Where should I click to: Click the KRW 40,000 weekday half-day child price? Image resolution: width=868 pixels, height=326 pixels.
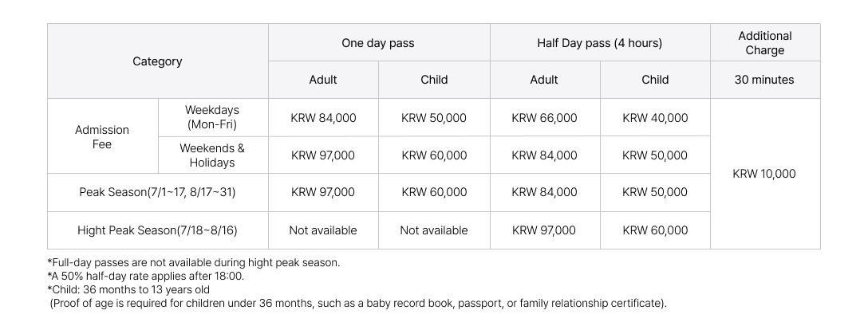[x=655, y=118]
